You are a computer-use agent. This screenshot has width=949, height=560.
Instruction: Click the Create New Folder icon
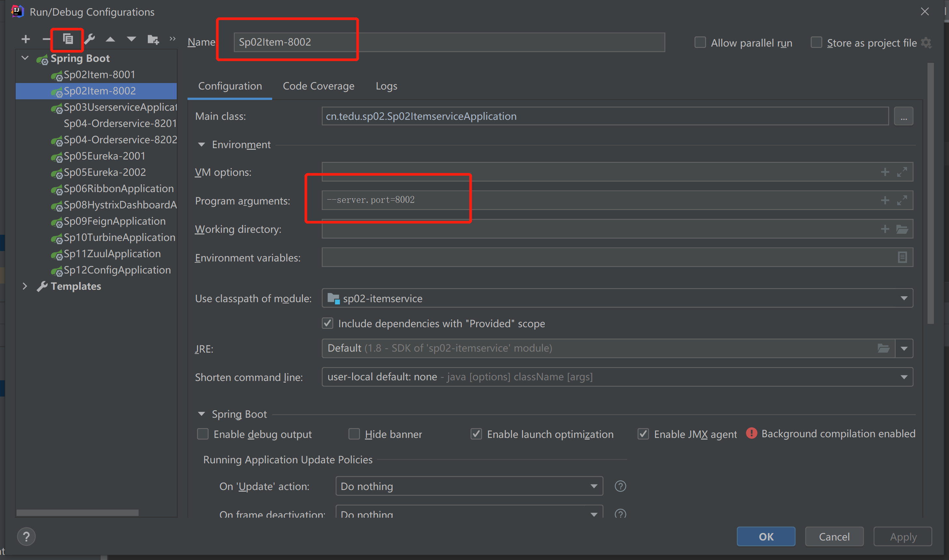tap(153, 39)
